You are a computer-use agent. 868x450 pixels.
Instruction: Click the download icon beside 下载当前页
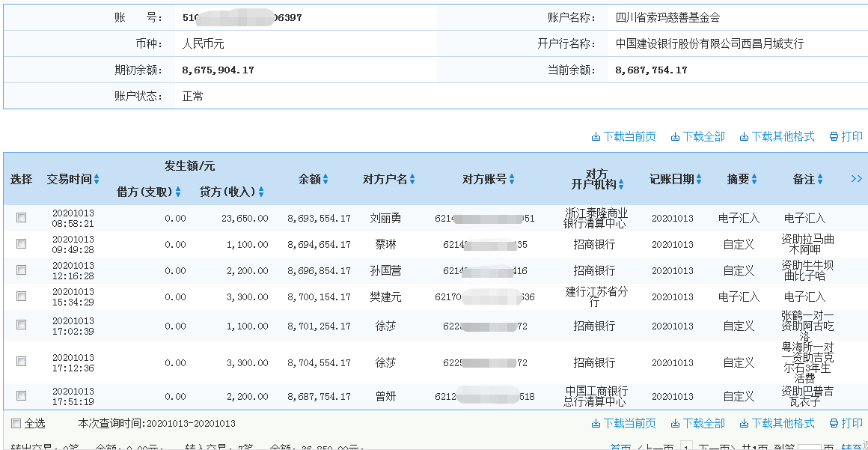tap(596, 136)
